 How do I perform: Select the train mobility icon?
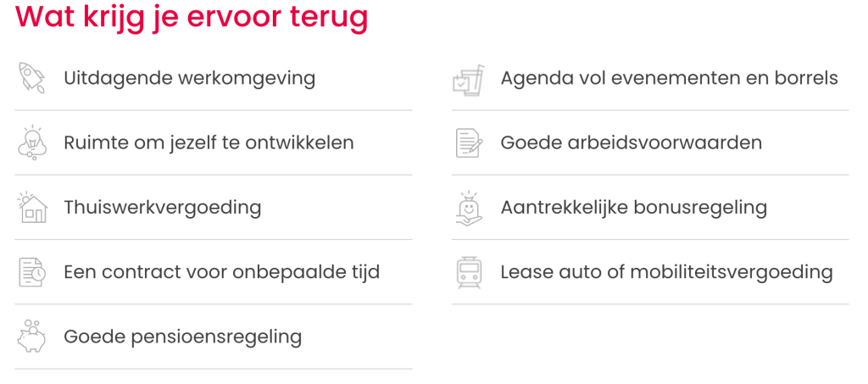(x=469, y=272)
